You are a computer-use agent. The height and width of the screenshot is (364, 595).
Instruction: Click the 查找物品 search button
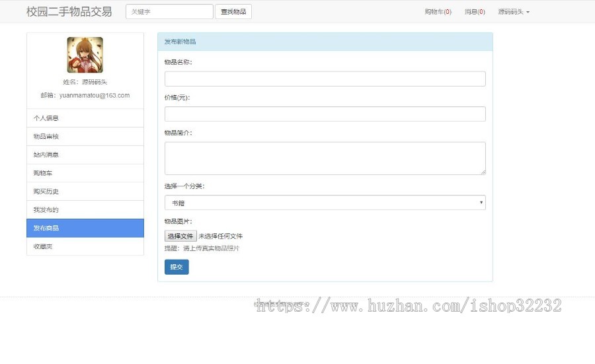click(x=233, y=12)
